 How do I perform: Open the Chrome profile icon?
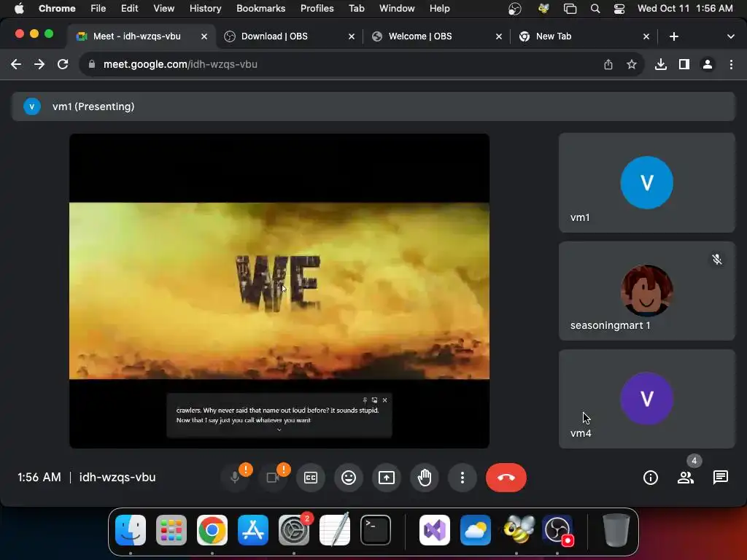pos(708,64)
